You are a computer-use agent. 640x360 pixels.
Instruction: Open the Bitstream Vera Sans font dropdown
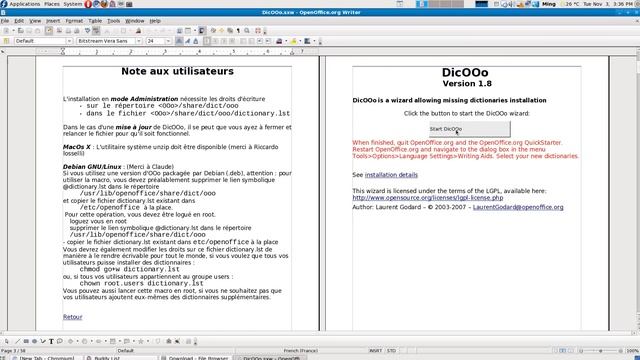pos(138,41)
